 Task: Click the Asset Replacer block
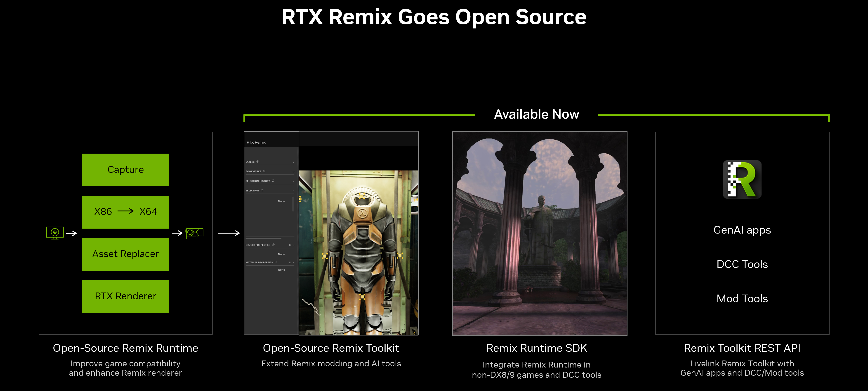point(125,254)
